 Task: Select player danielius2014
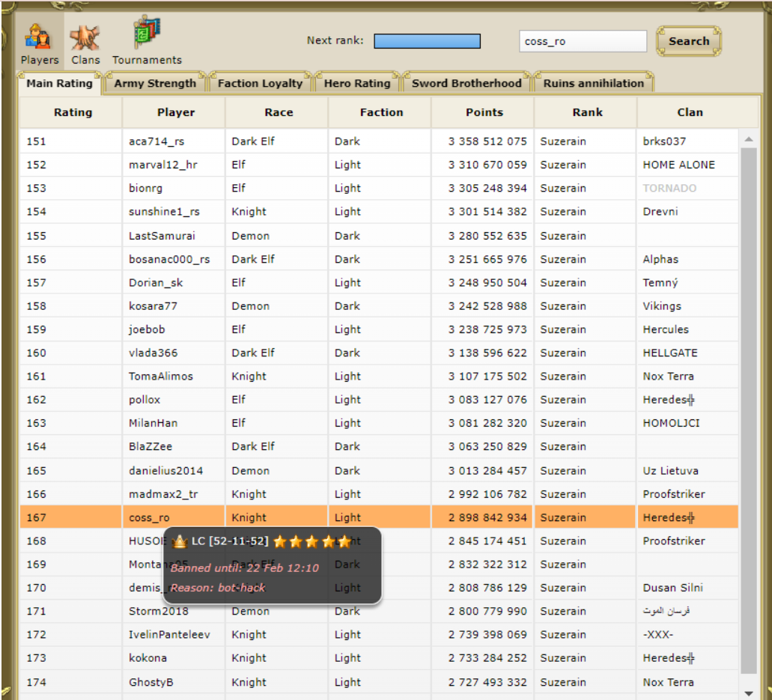(x=166, y=471)
